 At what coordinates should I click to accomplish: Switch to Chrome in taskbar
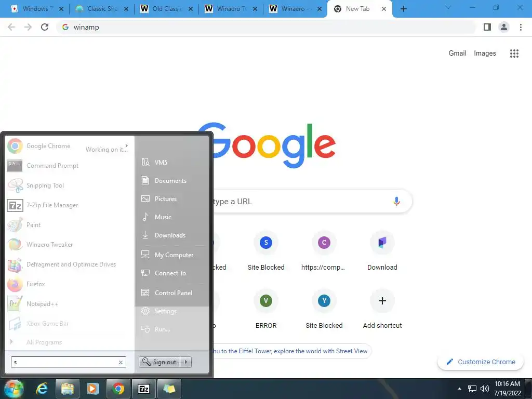click(118, 389)
